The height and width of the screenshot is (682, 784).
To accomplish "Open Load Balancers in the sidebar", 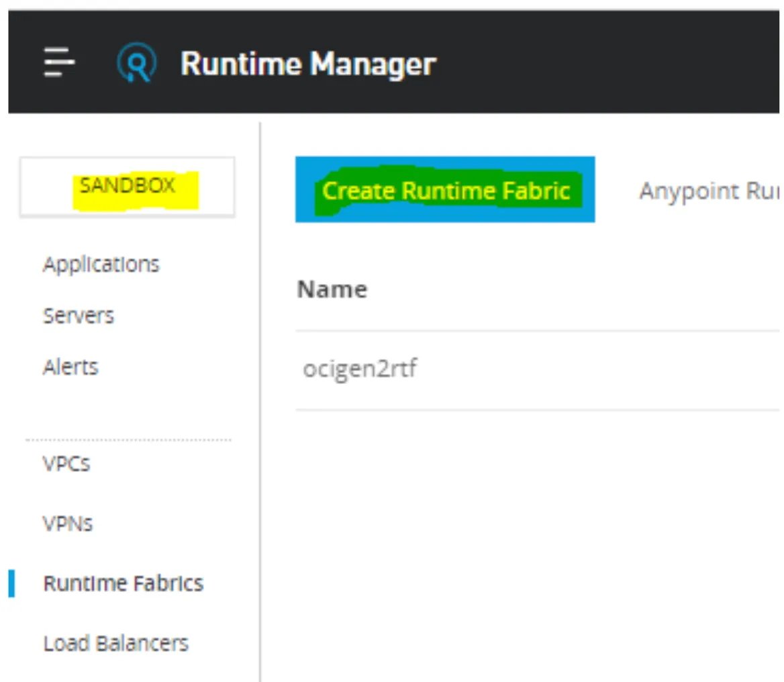I will (116, 644).
